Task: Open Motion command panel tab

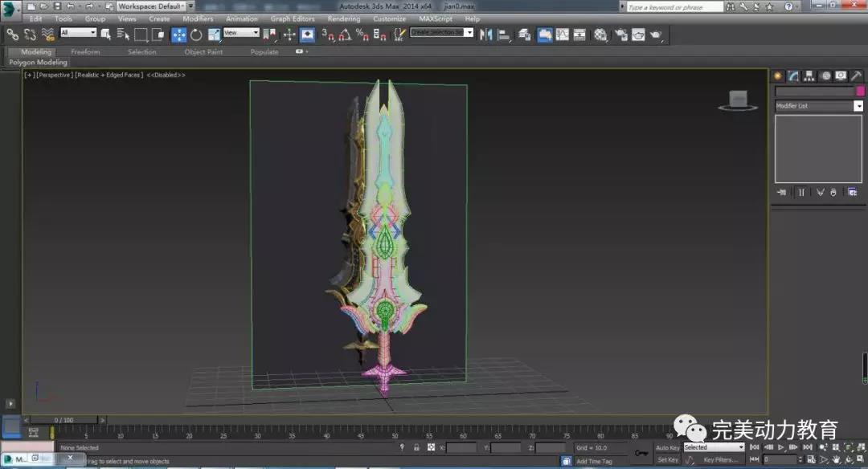Action: tap(825, 75)
